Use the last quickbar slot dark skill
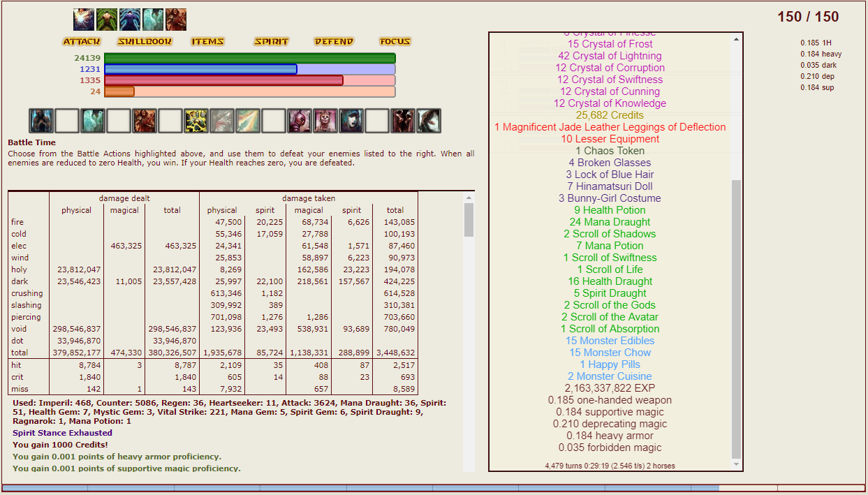 [429, 121]
